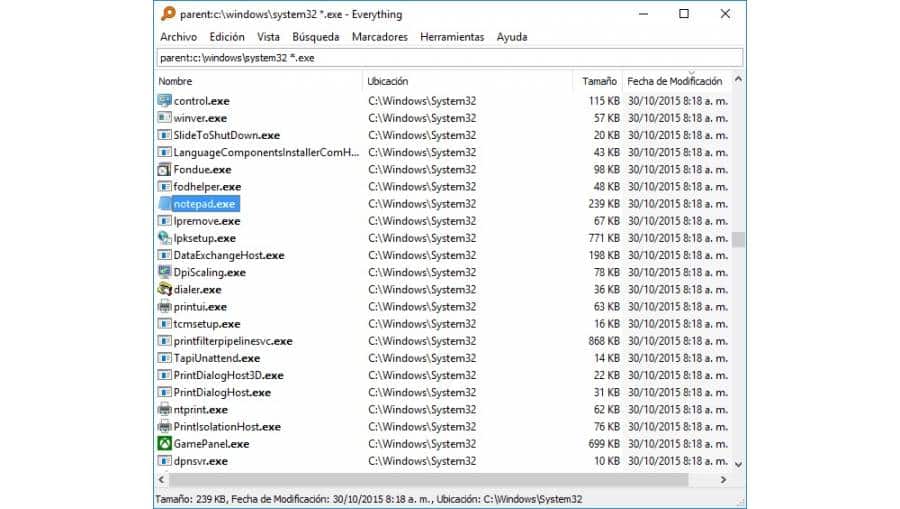This screenshot has height=509, width=900.
Task: Click the vertical scrollbar up arrow
Action: [738, 79]
